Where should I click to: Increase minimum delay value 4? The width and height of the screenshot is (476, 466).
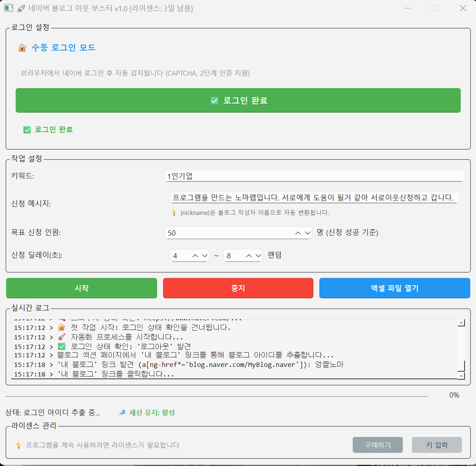[195, 256]
